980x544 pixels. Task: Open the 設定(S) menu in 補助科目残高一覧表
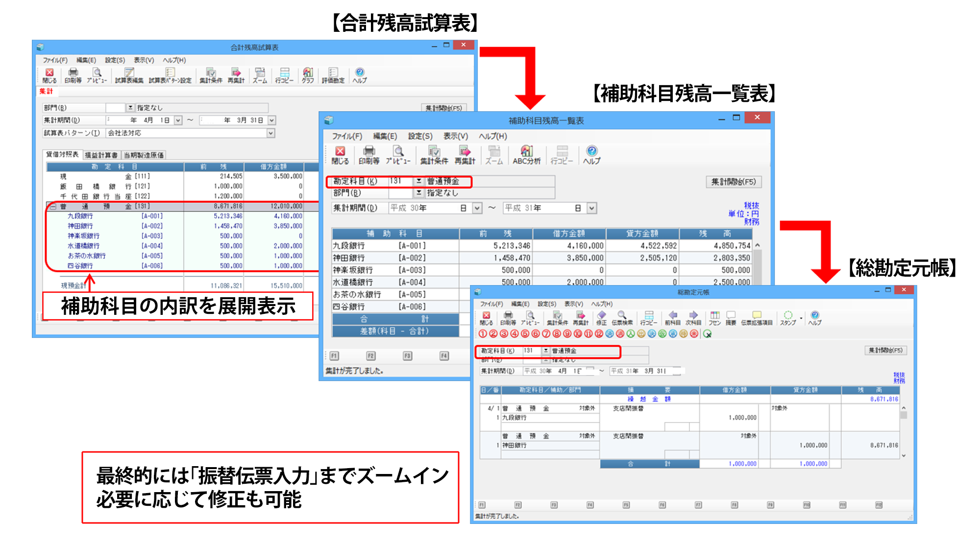point(420,137)
